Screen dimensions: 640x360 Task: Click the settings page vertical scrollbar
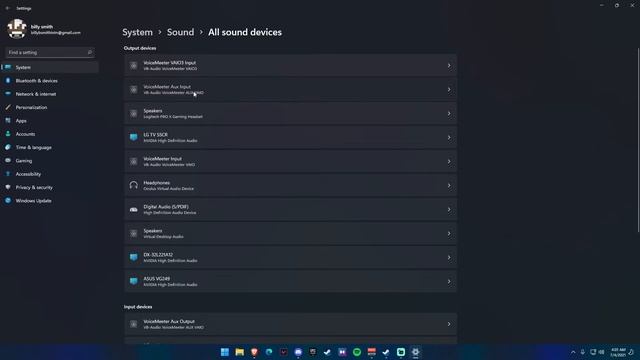(638, 140)
